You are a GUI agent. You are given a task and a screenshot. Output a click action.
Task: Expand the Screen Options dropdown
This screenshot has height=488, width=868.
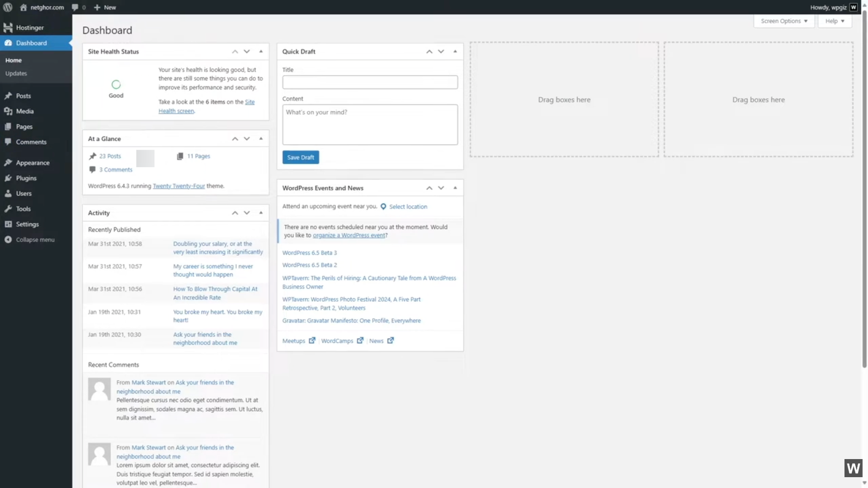tap(784, 21)
